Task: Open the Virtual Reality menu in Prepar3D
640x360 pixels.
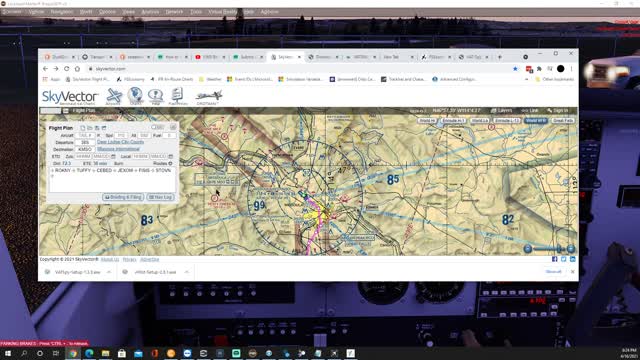Action: [x=222, y=12]
